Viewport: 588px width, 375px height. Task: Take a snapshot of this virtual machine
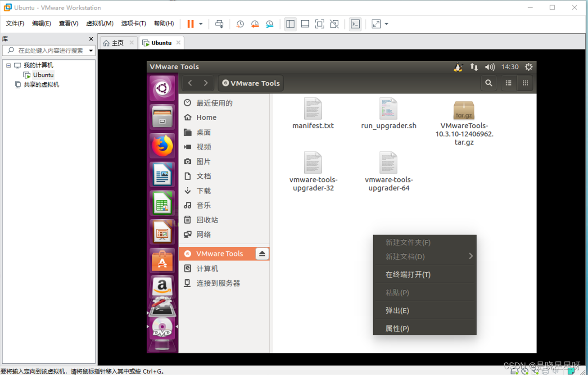pos(240,24)
